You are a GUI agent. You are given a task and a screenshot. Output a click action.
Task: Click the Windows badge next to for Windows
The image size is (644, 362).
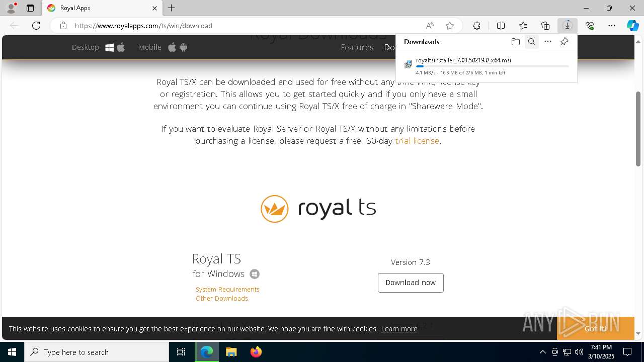(x=255, y=274)
